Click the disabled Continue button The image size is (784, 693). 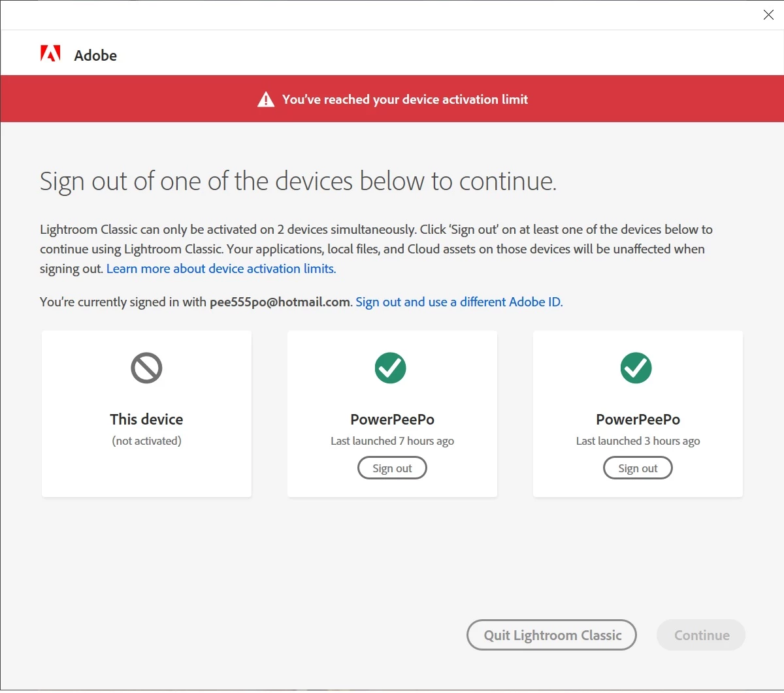[x=701, y=635]
